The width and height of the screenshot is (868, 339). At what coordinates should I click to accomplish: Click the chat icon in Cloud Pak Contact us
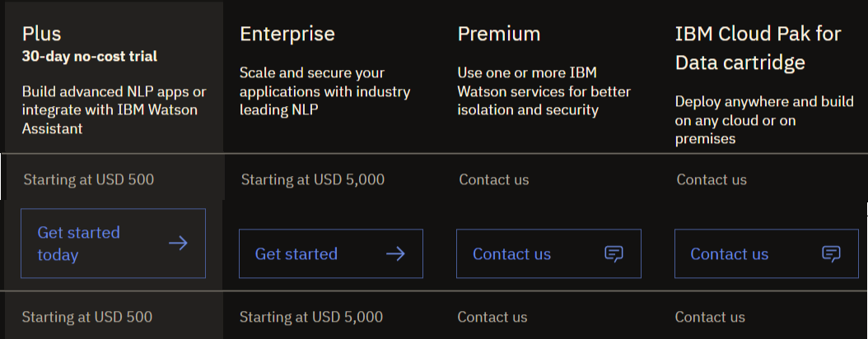coord(832,253)
